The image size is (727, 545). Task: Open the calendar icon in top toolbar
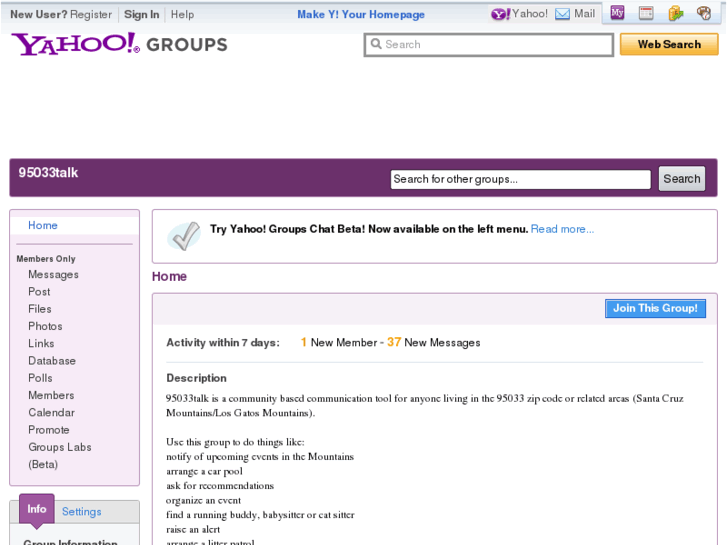click(x=646, y=13)
